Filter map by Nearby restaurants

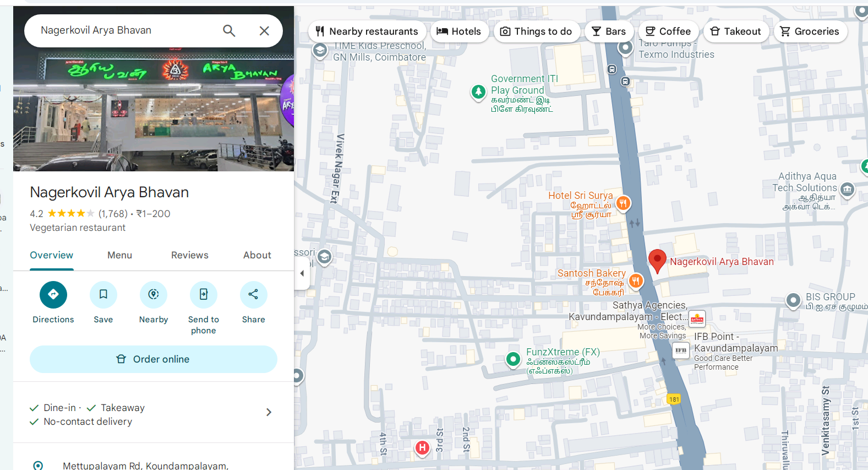point(367,31)
